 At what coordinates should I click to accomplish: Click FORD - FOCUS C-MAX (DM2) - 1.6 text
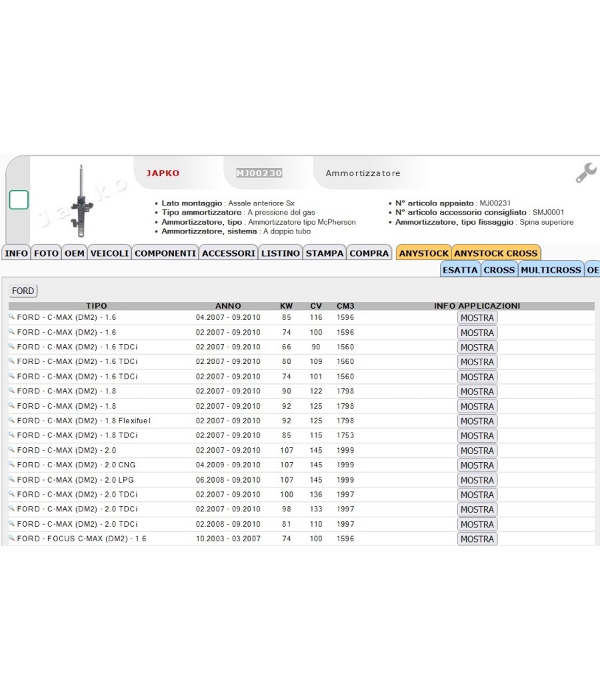tap(82, 539)
